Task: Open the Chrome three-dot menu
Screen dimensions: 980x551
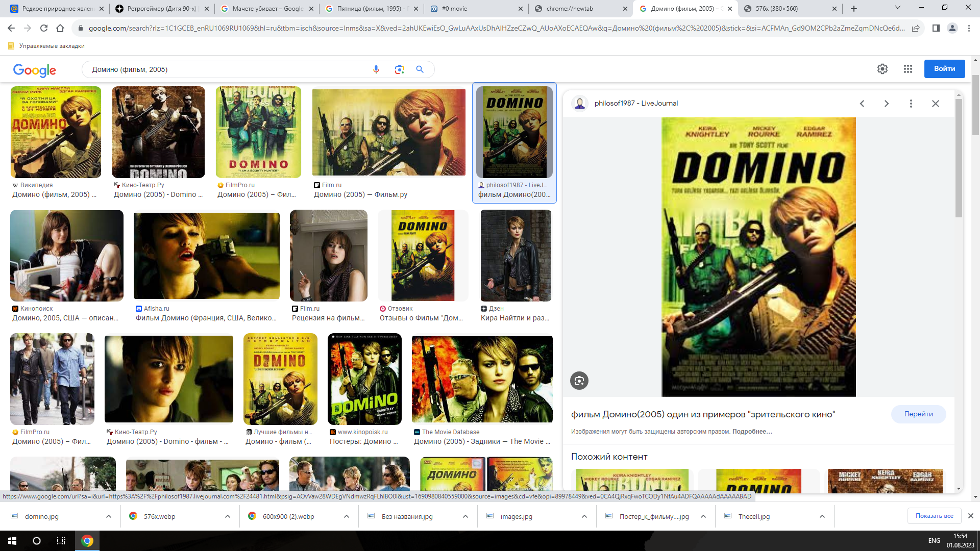Action: click(969, 28)
